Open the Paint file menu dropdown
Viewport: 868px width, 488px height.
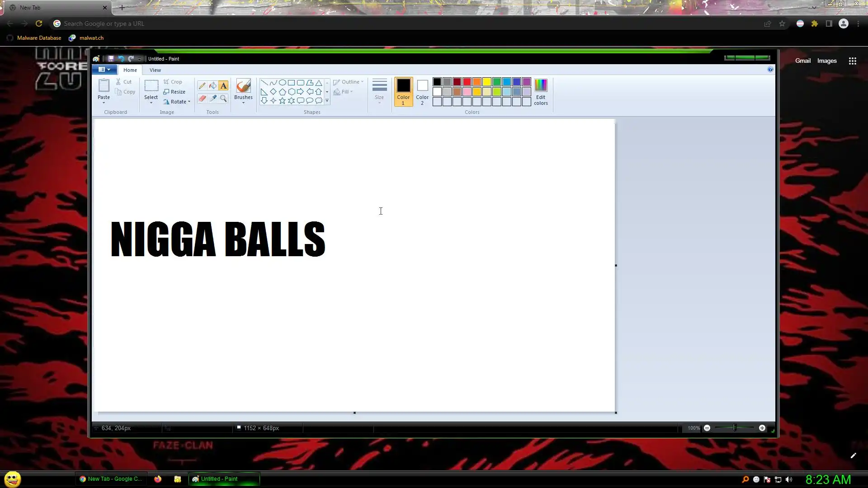tap(104, 70)
